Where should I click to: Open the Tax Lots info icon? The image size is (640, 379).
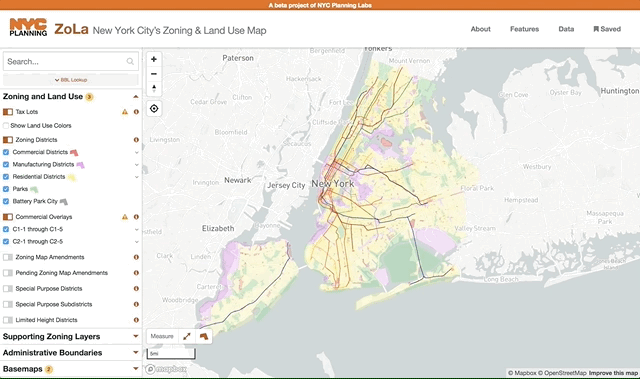click(136, 112)
